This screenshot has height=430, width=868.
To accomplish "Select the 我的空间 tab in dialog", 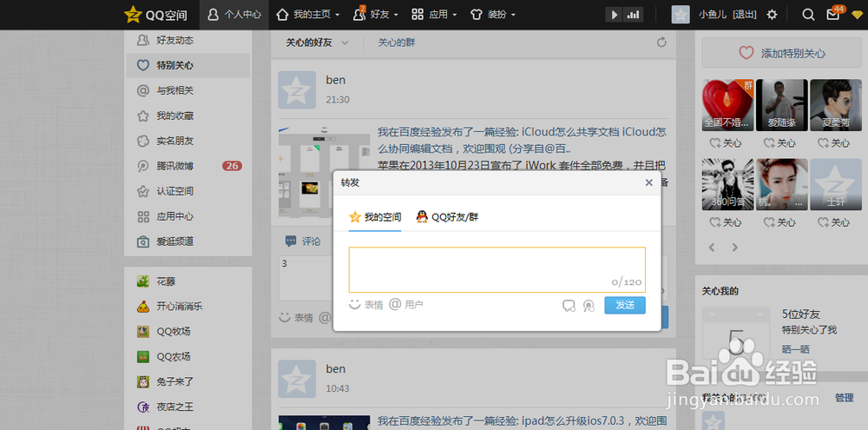I will (375, 217).
